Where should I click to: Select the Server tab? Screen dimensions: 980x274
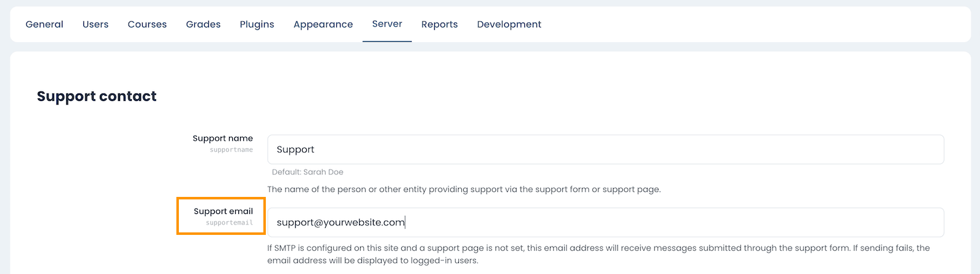point(387,24)
